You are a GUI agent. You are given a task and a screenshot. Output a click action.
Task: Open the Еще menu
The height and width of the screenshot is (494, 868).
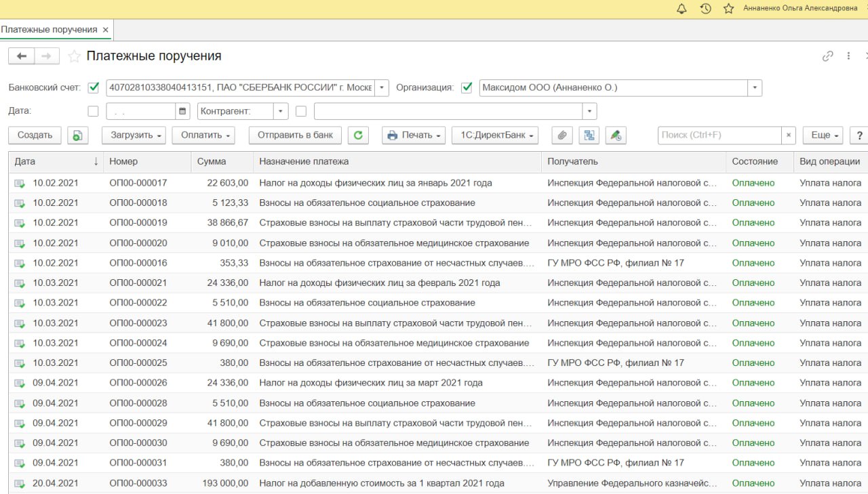(x=823, y=135)
